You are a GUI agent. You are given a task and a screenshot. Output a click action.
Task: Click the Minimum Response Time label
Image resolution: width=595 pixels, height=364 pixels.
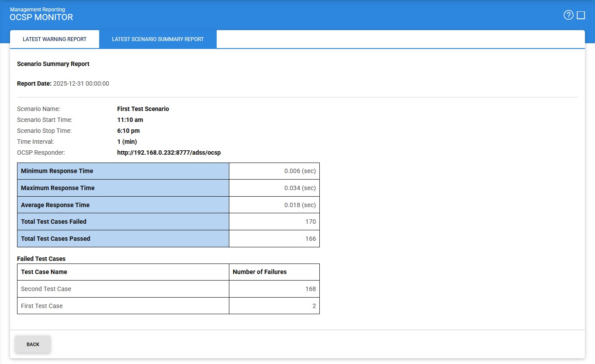[57, 171]
